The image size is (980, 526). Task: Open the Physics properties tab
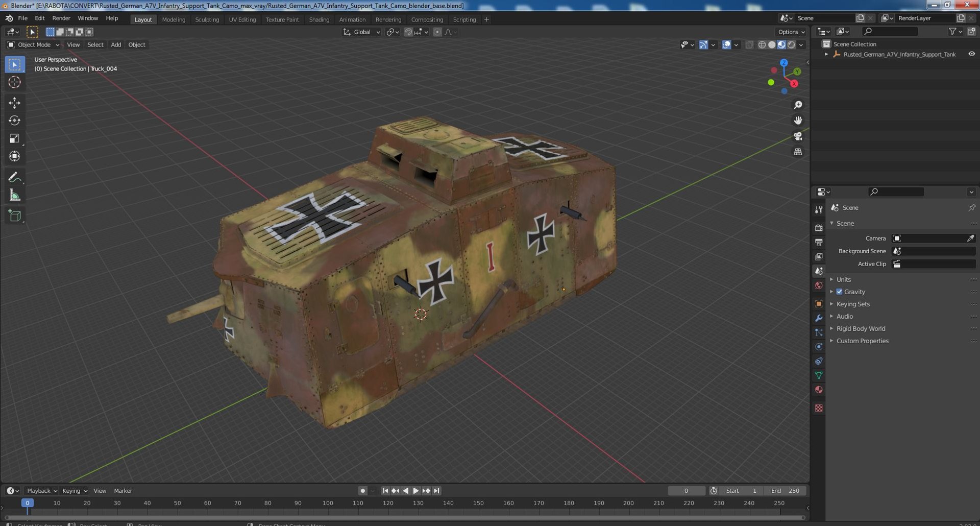pyautogui.click(x=819, y=347)
